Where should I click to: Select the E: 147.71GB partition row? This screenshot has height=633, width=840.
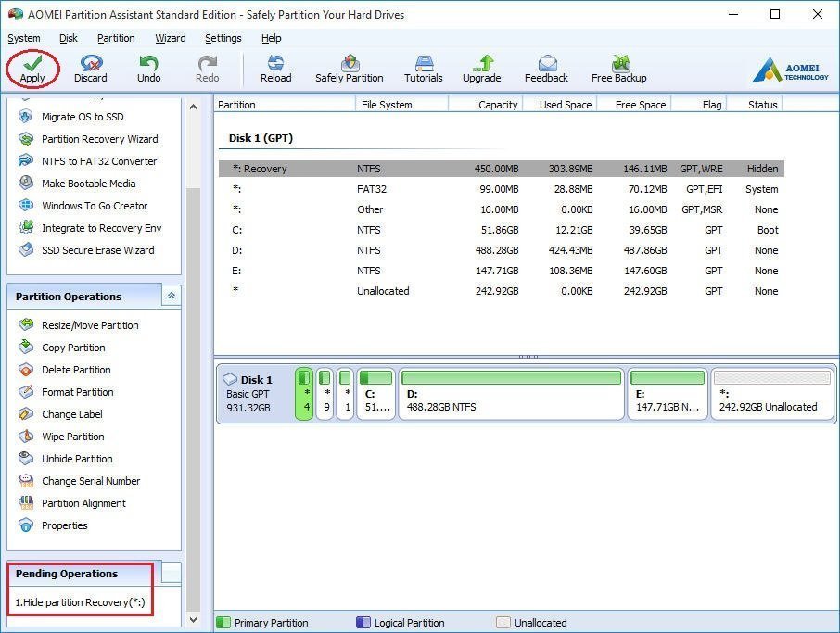[502, 271]
